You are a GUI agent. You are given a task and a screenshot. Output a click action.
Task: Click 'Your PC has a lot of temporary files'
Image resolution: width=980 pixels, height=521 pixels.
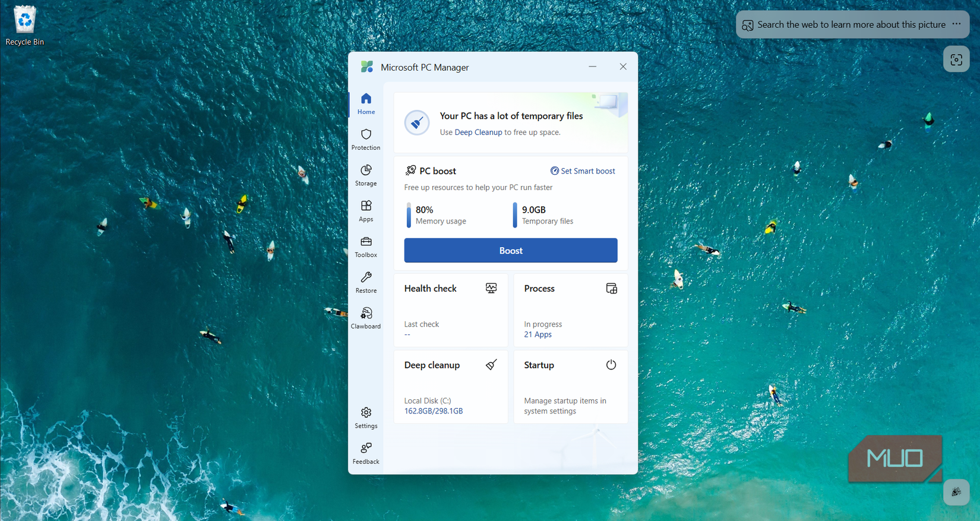point(511,116)
